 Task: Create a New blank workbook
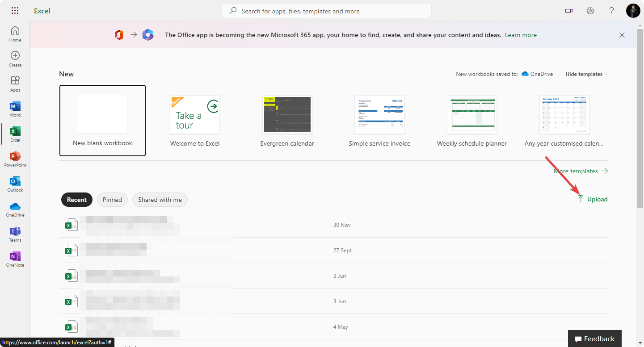[x=102, y=121]
